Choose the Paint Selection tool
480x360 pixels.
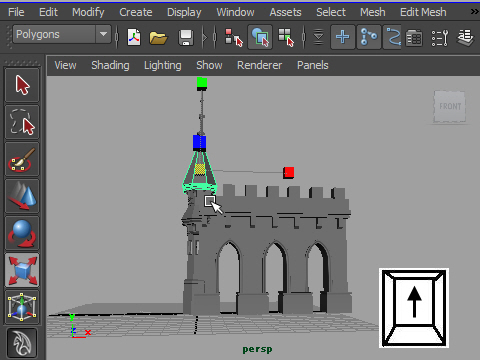[22, 159]
